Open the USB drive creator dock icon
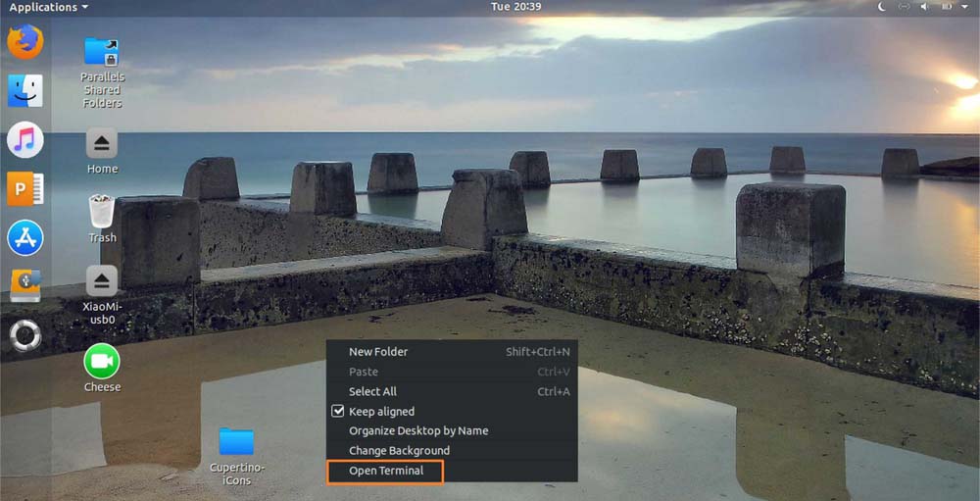Viewport: 980px width, 501px height. tap(25, 286)
